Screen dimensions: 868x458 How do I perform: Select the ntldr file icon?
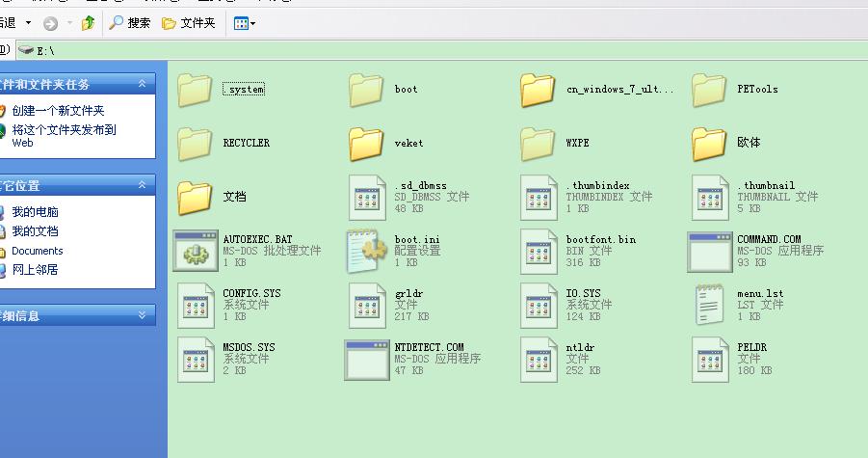pyautogui.click(x=539, y=360)
